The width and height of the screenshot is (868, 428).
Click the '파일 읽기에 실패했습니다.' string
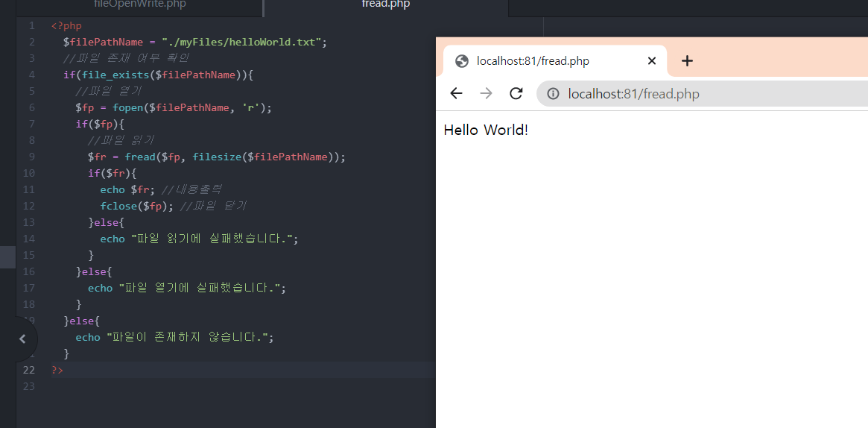(x=212, y=239)
